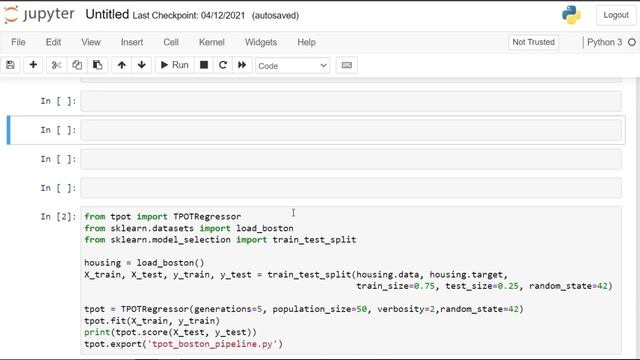Click the Python logo icon
This screenshot has height=360, width=640.
tap(571, 15)
